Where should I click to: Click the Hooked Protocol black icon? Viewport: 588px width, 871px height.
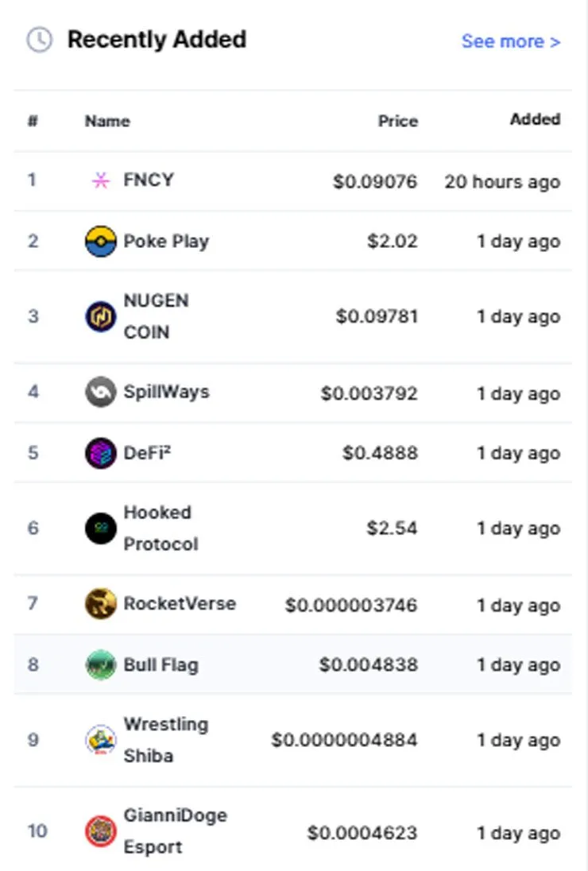click(100, 528)
